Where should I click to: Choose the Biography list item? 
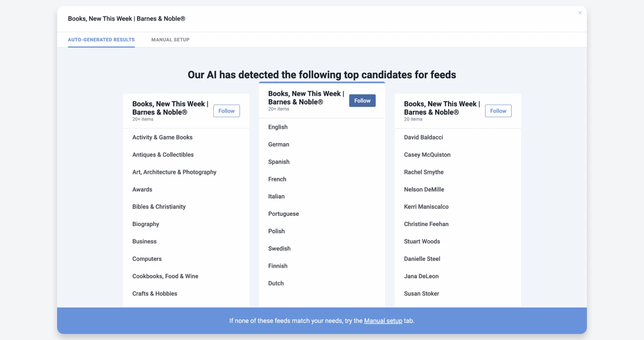pyautogui.click(x=146, y=224)
